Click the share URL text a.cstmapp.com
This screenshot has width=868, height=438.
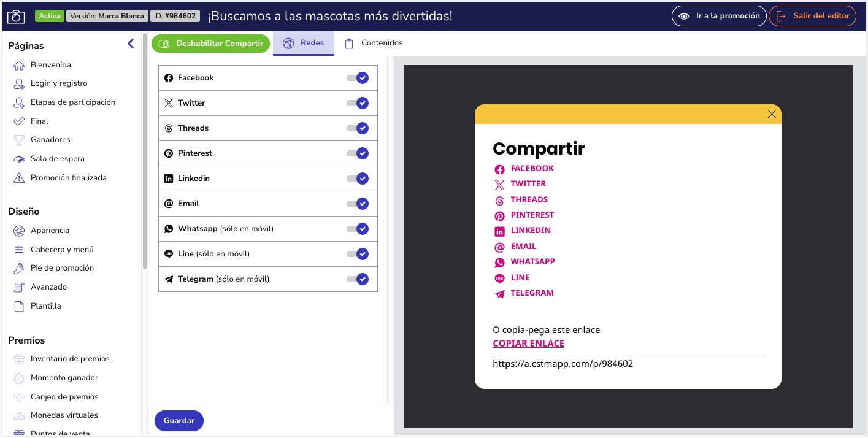tap(563, 364)
